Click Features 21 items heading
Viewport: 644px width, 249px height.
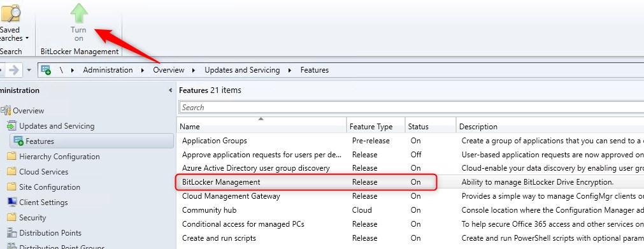pos(210,90)
